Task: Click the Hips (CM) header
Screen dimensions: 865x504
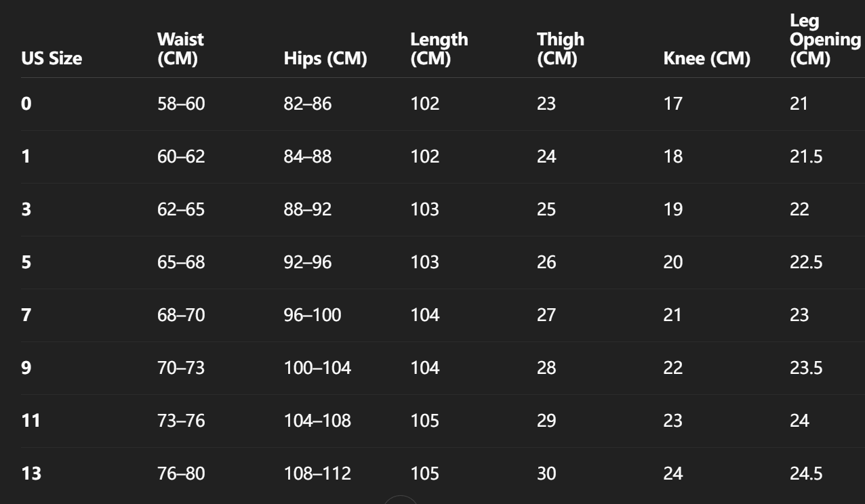Action: pos(325,60)
